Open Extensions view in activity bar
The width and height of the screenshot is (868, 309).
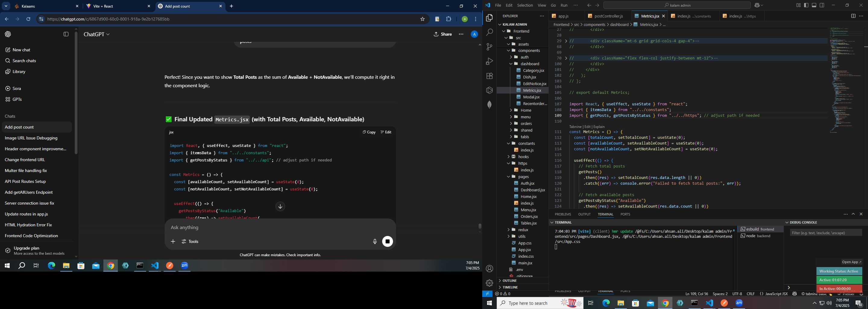click(x=489, y=76)
